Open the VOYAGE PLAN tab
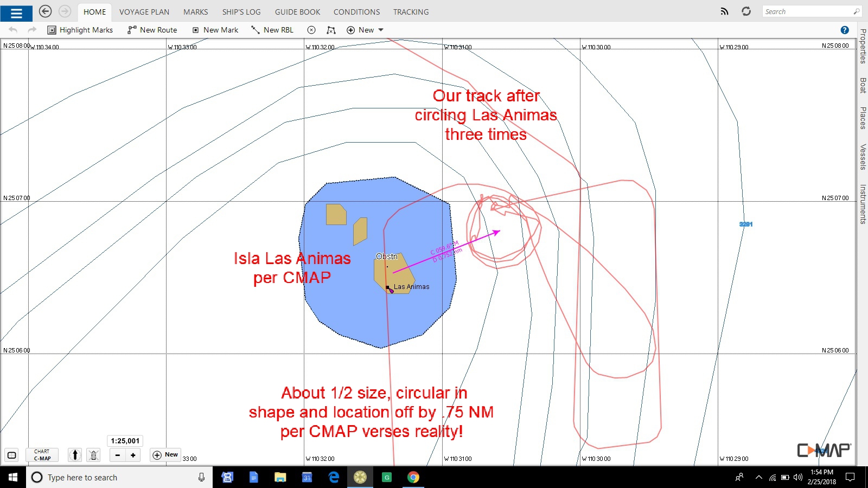The image size is (868, 488). pyautogui.click(x=144, y=12)
